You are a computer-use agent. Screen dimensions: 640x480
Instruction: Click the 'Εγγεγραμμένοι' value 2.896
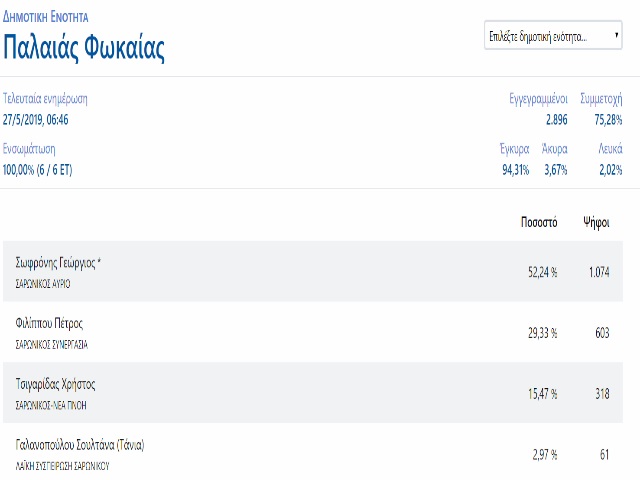(x=557, y=120)
